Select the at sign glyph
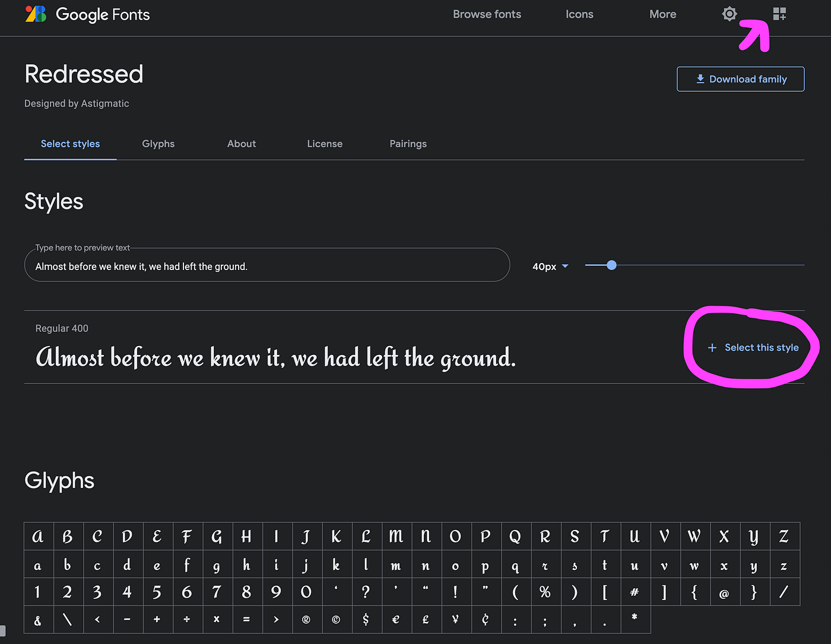831x644 pixels. pos(725,592)
